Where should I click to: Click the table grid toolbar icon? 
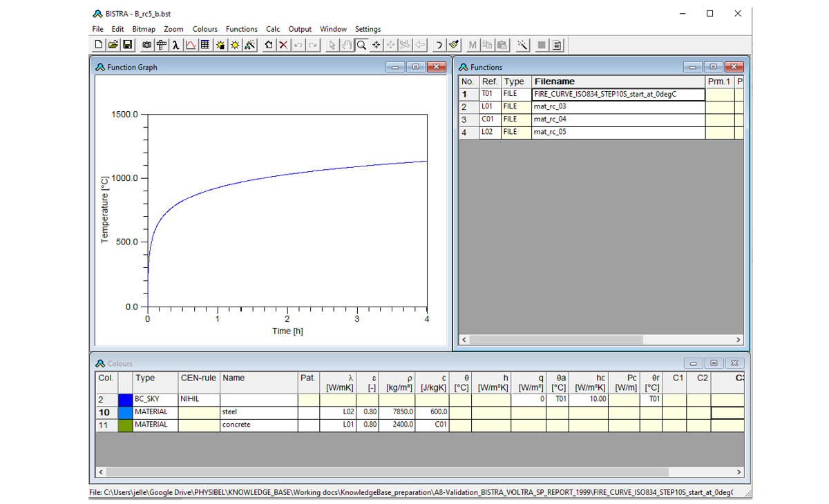[x=204, y=45]
